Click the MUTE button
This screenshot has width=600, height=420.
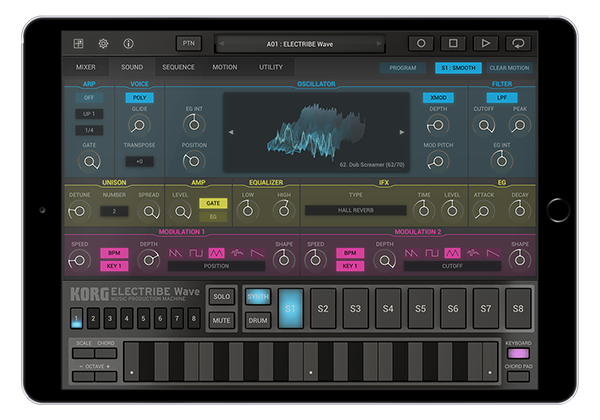click(222, 321)
